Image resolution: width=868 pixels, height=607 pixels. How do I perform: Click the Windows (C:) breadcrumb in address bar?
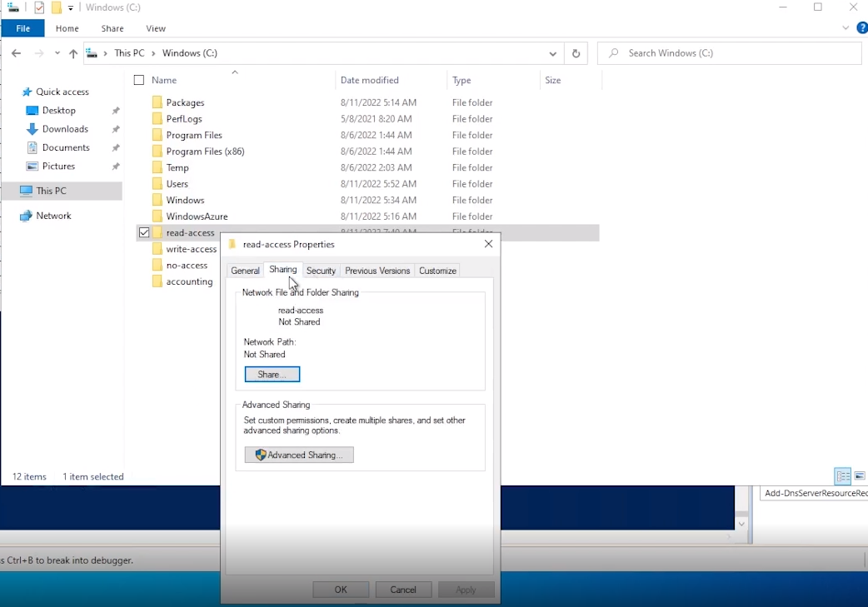point(189,53)
